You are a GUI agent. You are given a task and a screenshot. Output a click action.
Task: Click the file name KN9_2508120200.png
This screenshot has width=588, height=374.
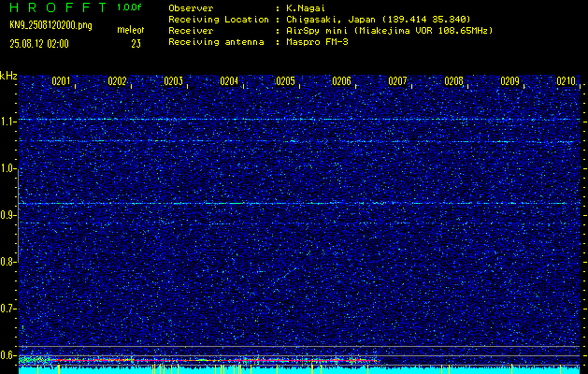pyautogui.click(x=50, y=25)
